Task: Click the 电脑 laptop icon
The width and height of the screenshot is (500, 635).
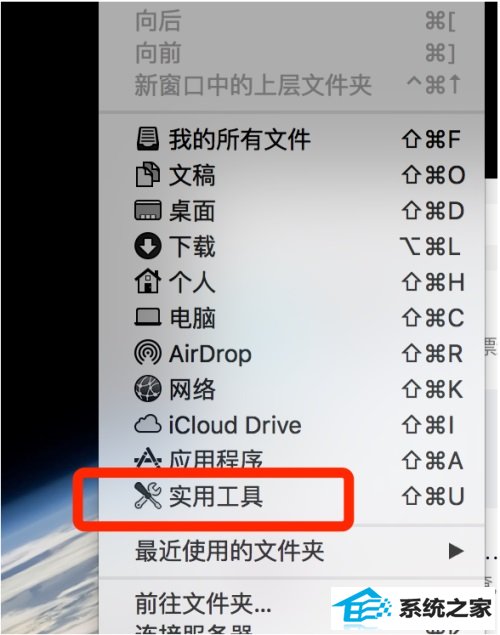Action: click(x=147, y=318)
